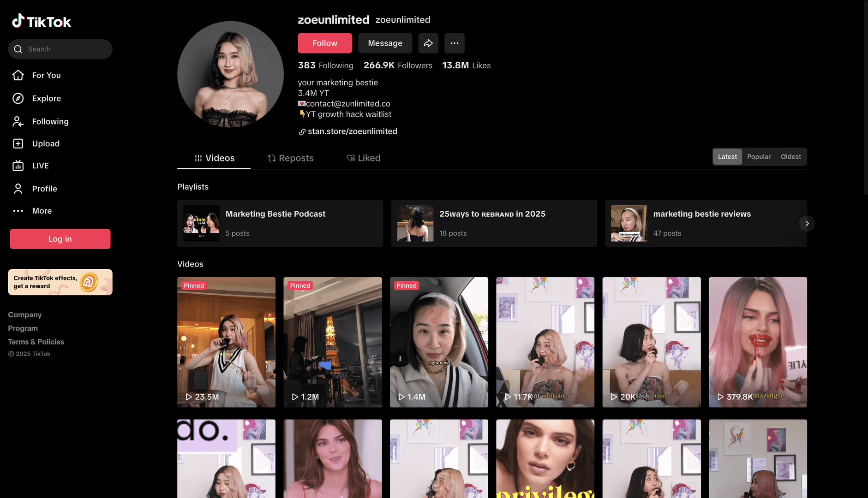
Task: Open the LIVE section
Action: click(x=40, y=166)
